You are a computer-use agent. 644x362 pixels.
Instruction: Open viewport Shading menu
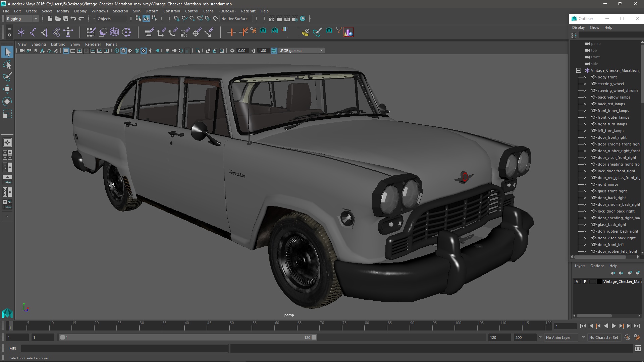tap(39, 44)
